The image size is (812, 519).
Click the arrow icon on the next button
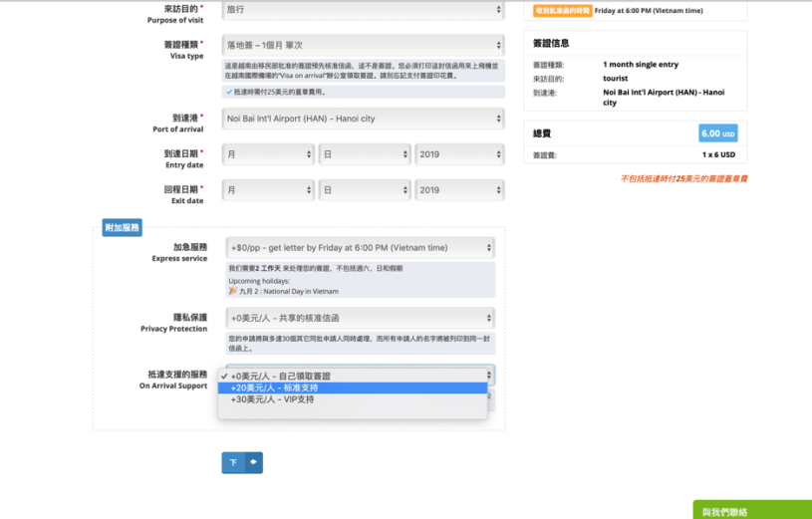click(253, 462)
